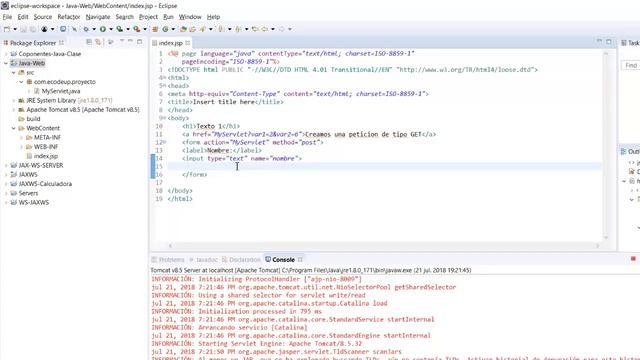The width and height of the screenshot is (640, 360).
Task: Collapse the WebContent folder node
Action: pos(13,128)
